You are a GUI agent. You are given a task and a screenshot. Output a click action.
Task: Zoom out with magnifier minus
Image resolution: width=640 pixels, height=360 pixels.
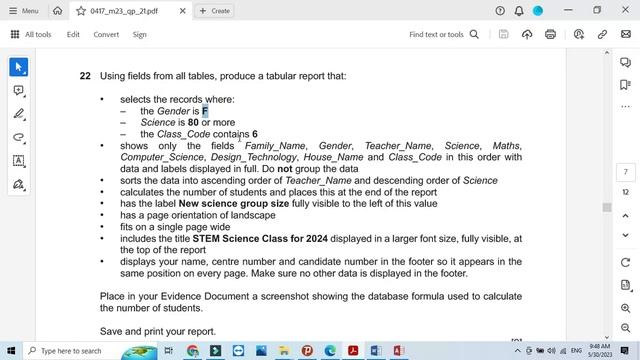[625, 328]
